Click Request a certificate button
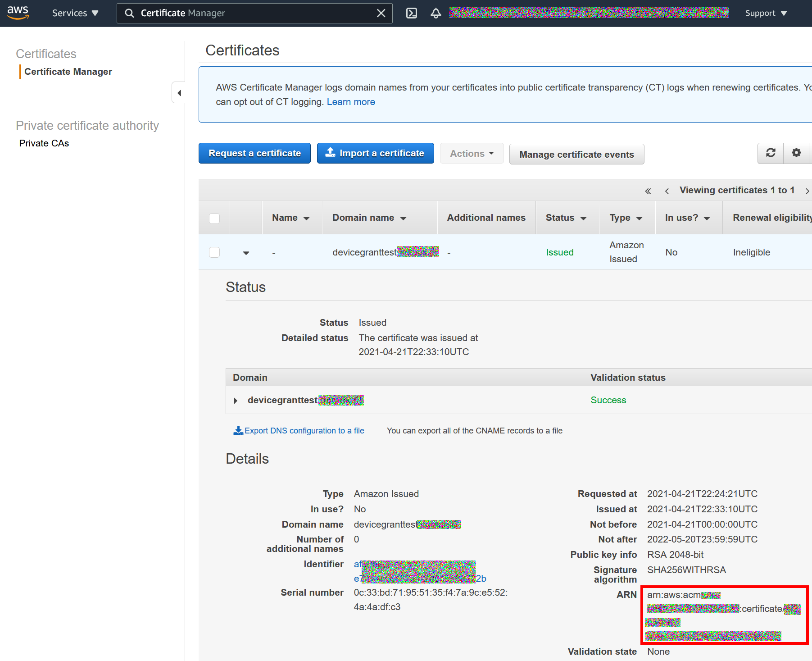The image size is (812, 661). 254,153
